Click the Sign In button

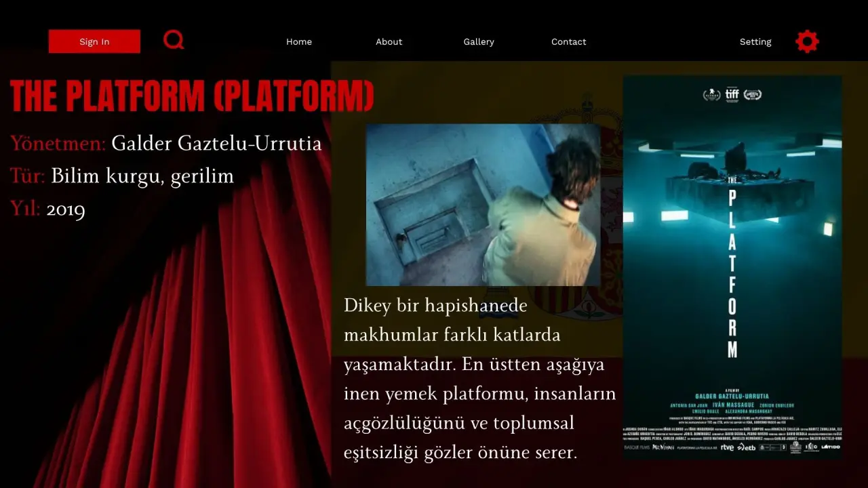point(94,41)
